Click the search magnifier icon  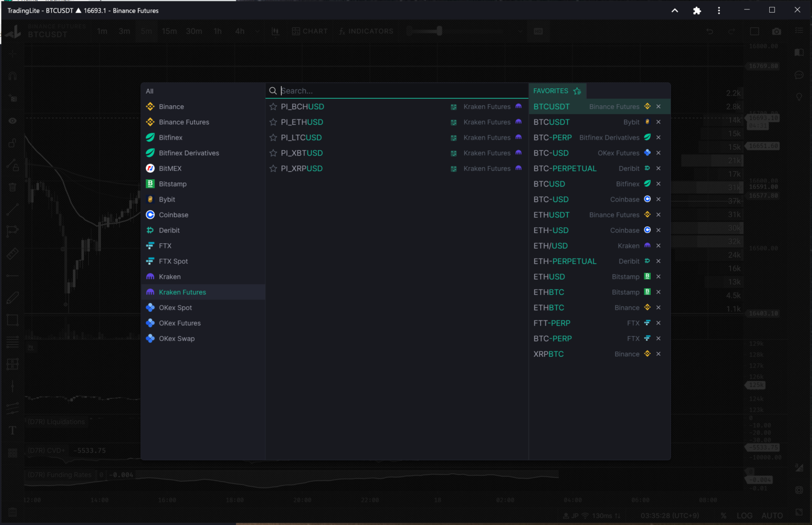pos(273,91)
